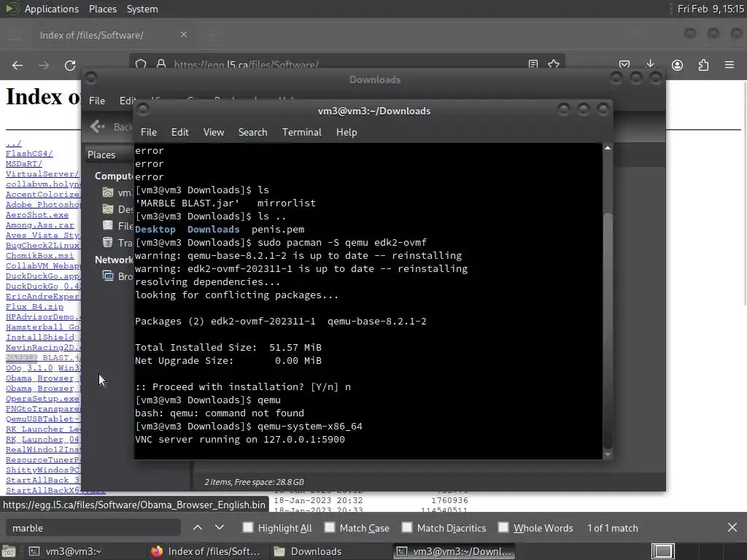The image size is (747, 560).
Task: Switch to Downloads taskbar button
Action: 329,551
